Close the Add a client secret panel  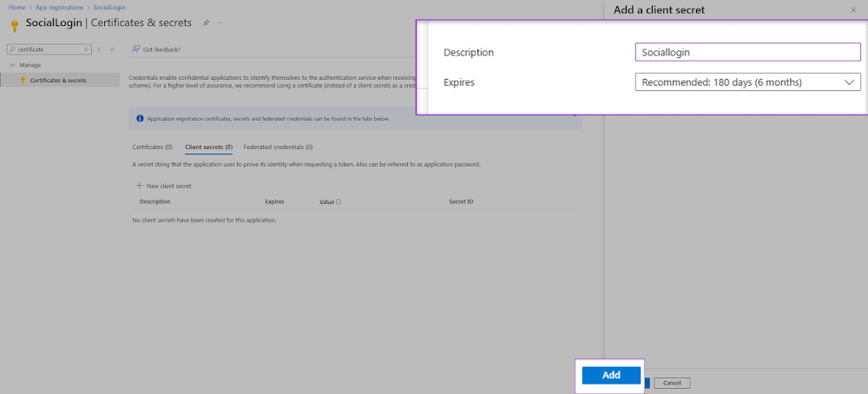click(x=852, y=10)
